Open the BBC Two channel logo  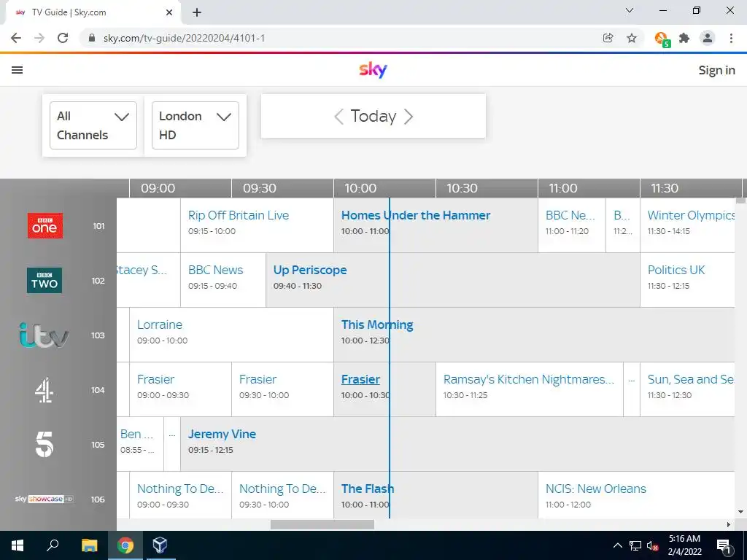click(x=44, y=281)
